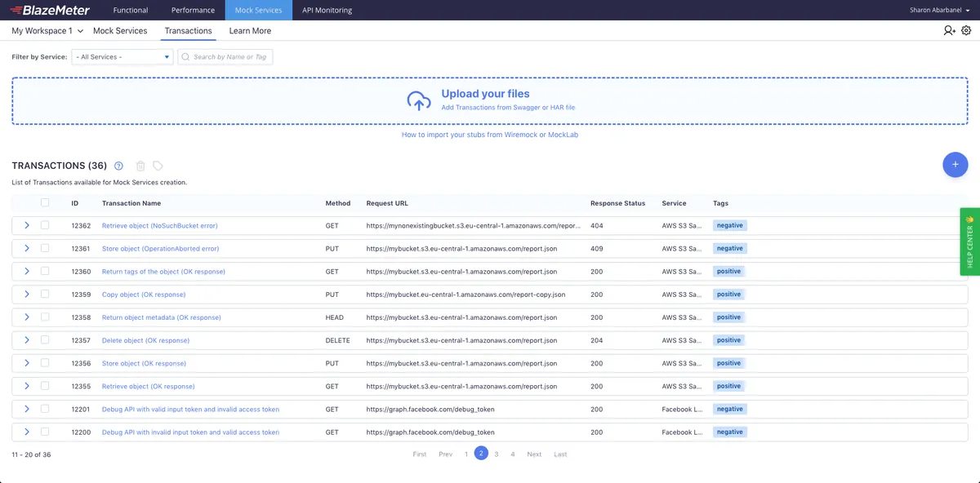Open the settings gear icon

pyautogui.click(x=966, y=30)
